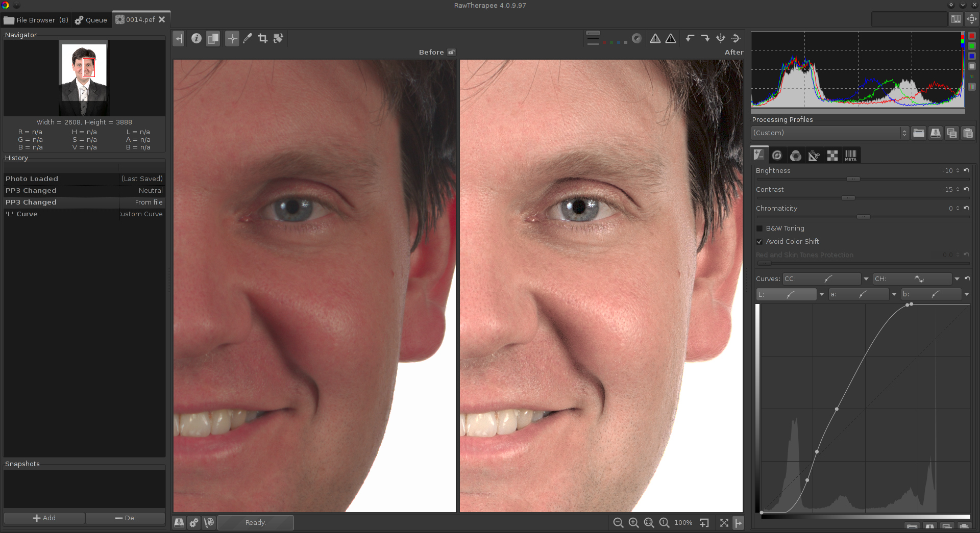
Task: Show image info overlay icon
Action: click(197, 38)
